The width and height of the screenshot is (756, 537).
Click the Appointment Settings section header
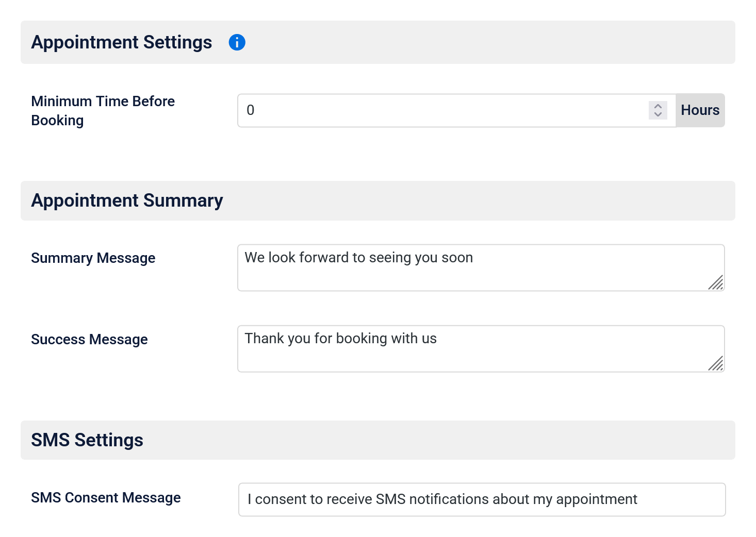(122, 42)
